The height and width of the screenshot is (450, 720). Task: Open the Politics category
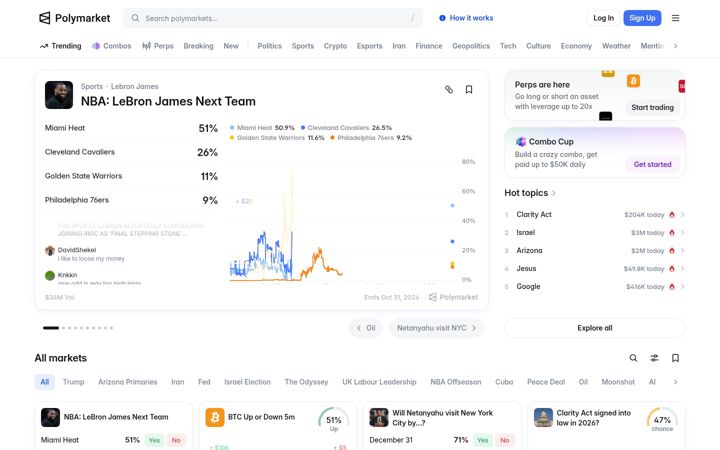(270, 46)
